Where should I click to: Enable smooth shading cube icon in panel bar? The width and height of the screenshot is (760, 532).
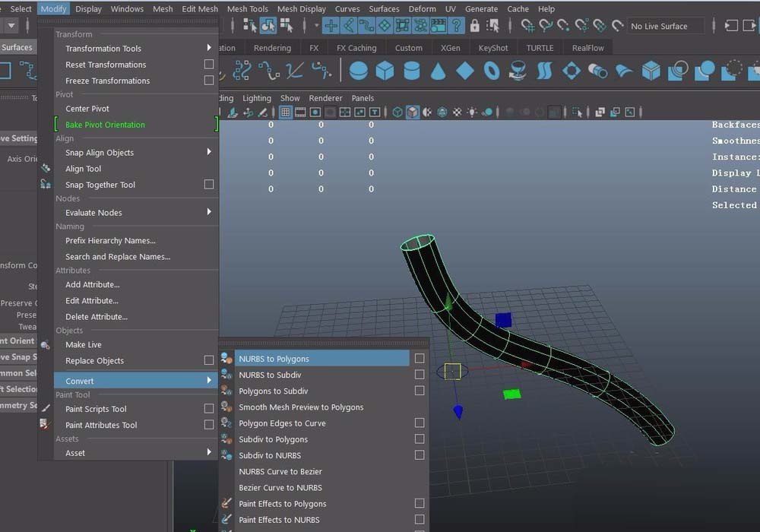413,112
